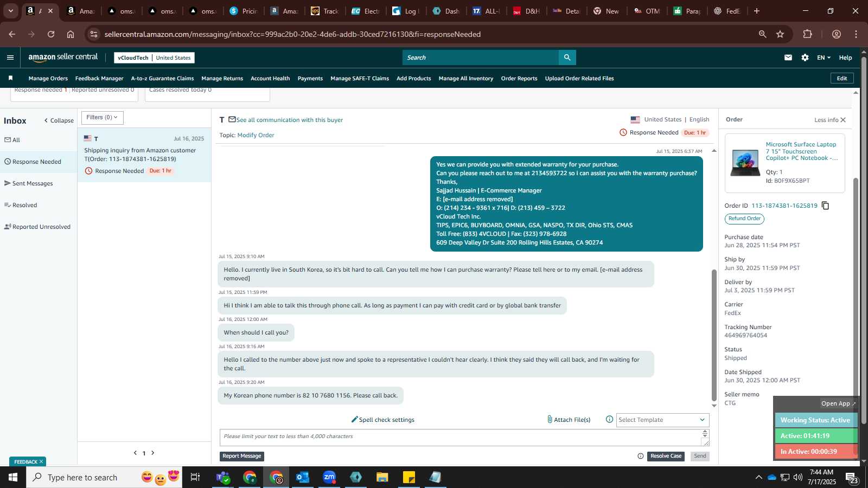Open settings gear in Seller Central header
This screenshot has width=868, height=488.
pyautogui.click(x=805, y=57)
